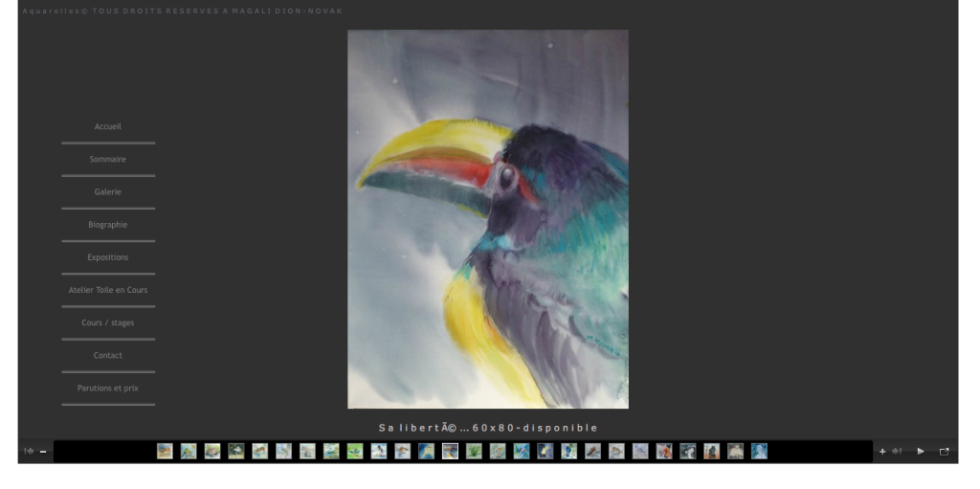Select the last thumbnail in the strip
The height and width of the screenshot is (489, 980).
(x=759, y=451)
